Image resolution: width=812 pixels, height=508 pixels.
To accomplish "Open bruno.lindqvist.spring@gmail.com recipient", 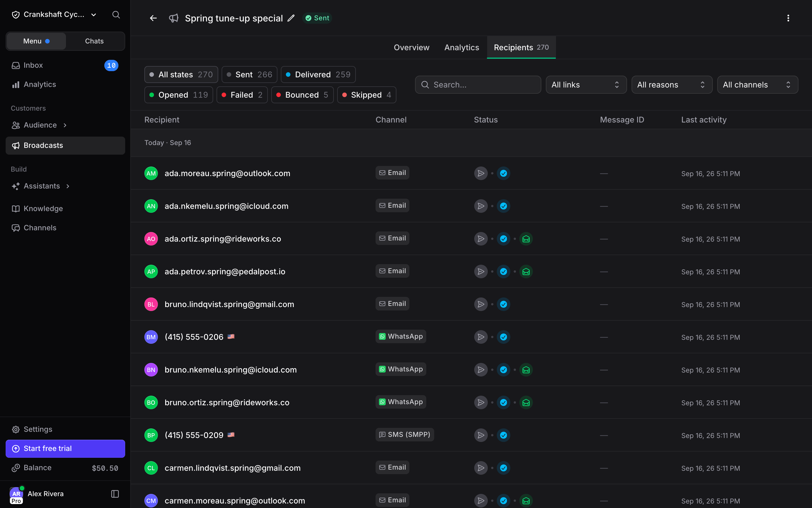I will [x=229, y=305].
